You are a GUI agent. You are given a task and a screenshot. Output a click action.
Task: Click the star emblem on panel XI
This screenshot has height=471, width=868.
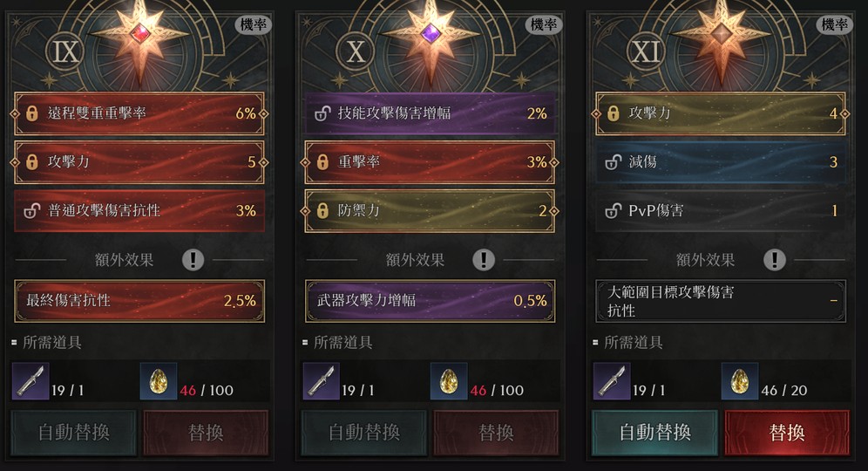click(722, 34)
